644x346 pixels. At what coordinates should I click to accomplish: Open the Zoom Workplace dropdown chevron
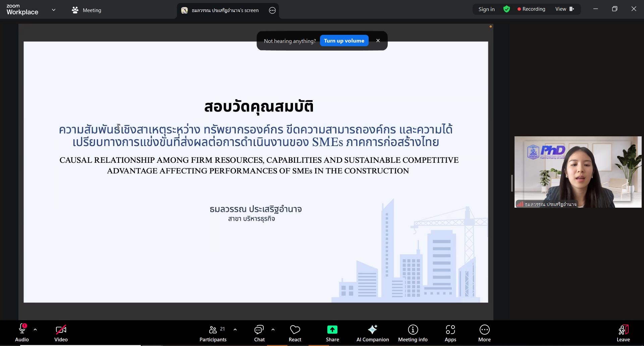(54, 10)
